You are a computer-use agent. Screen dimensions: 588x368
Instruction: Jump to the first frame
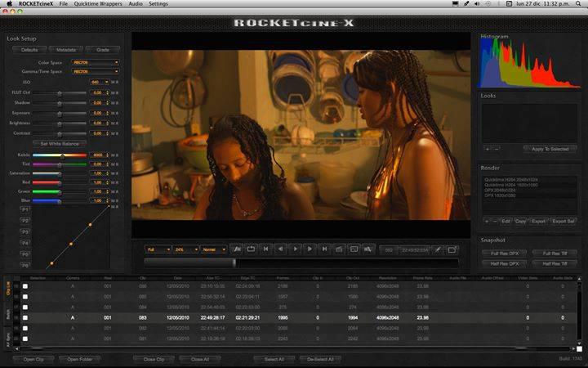[266, 249]
